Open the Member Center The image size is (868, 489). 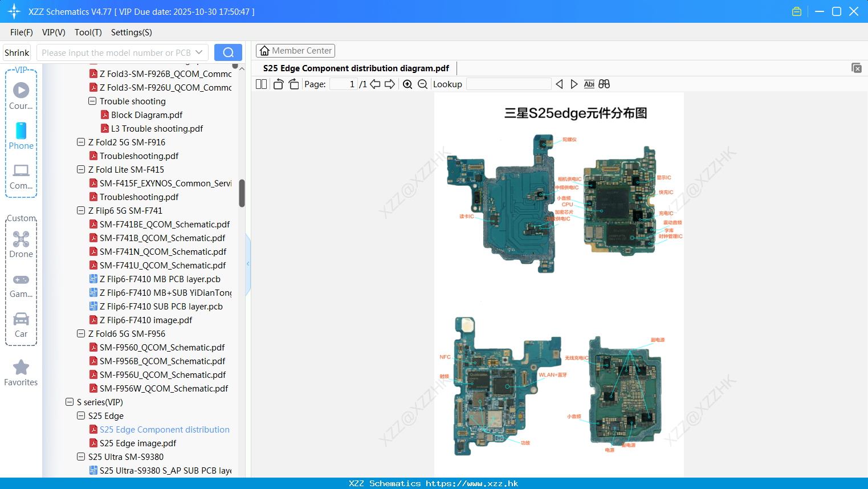click(x=295, y=51)
